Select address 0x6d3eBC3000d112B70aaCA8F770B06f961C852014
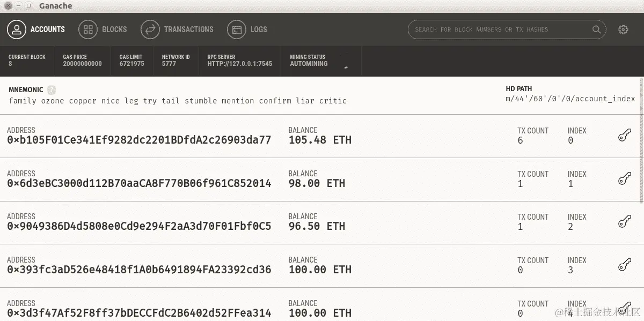 139,183
